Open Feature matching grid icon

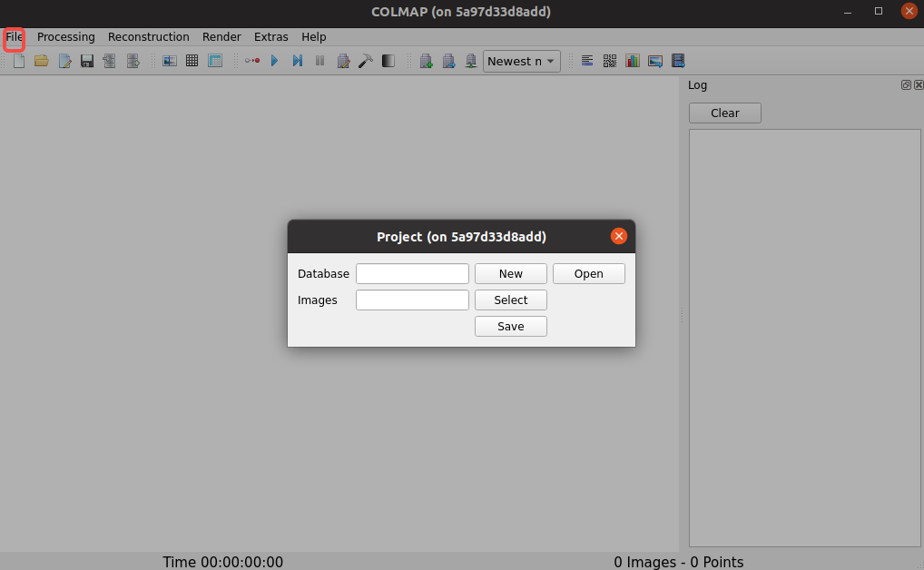click(192, 61)
